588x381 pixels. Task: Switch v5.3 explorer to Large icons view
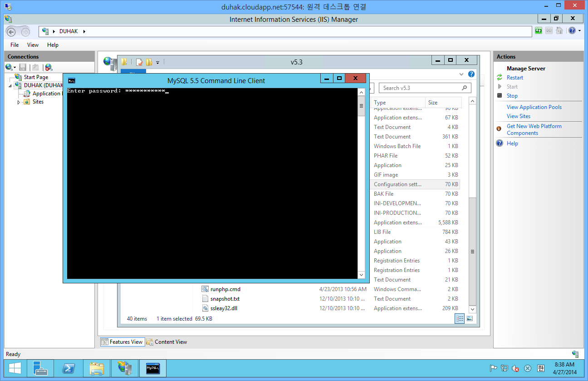[x=470, y=319]
